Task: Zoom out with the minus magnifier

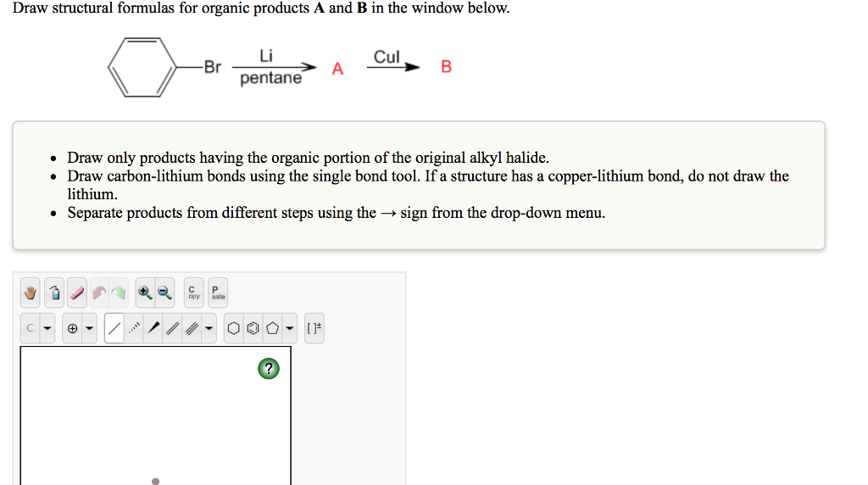Action: 164,293
